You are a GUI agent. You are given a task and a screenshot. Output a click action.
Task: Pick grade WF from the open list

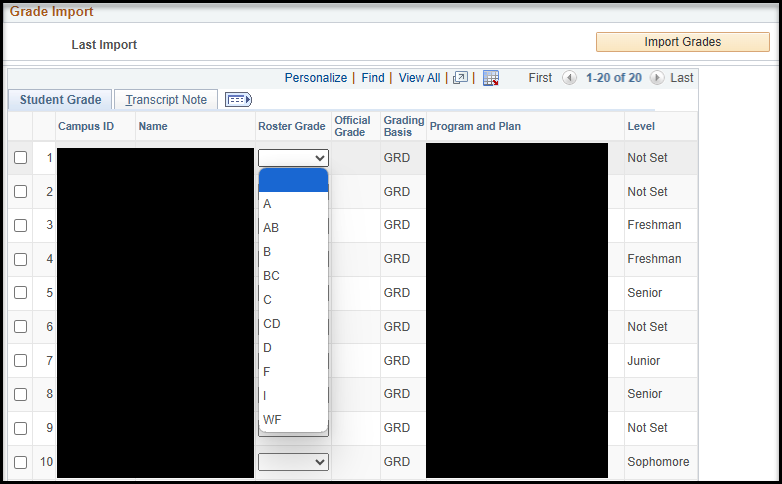click(x=272, y=420)
